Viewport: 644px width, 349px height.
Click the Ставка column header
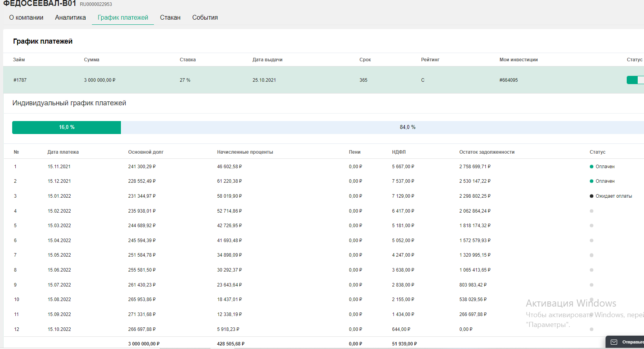pyautogui.click(x=188, y=60)
